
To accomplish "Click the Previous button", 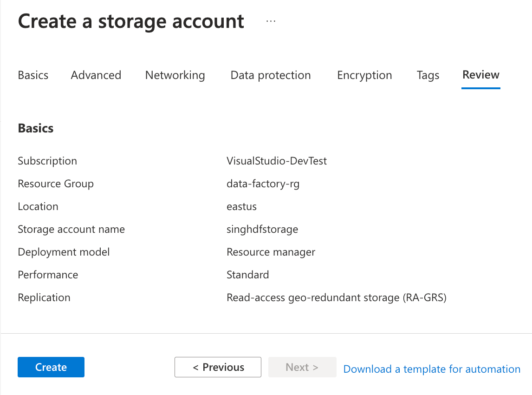I will (x=218, y=367).
